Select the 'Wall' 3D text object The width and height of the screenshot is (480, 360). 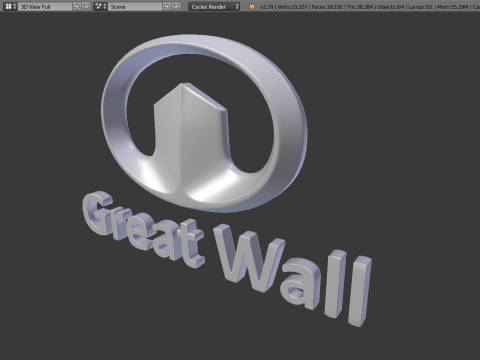pos(293,275)
